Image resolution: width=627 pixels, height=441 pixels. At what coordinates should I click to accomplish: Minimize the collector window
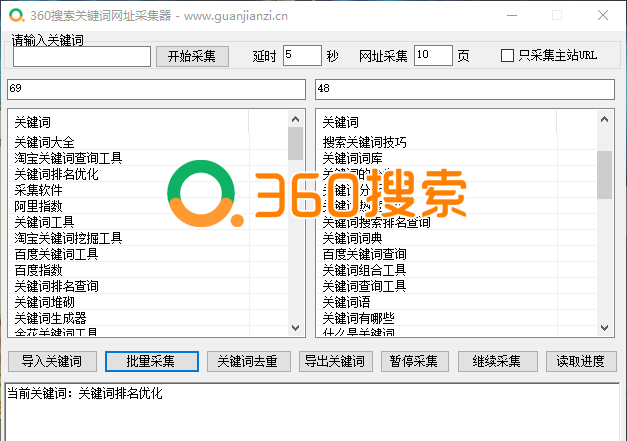point(512,16)
